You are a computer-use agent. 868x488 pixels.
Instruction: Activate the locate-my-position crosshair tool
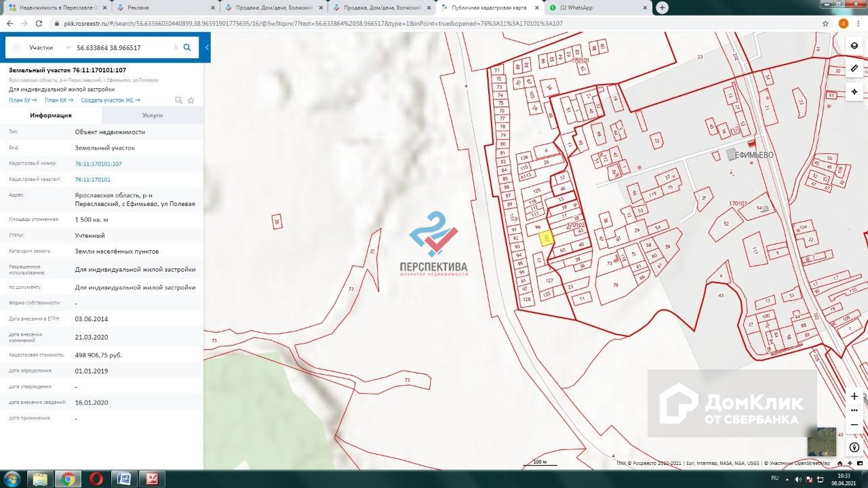(x=854, y=91)
